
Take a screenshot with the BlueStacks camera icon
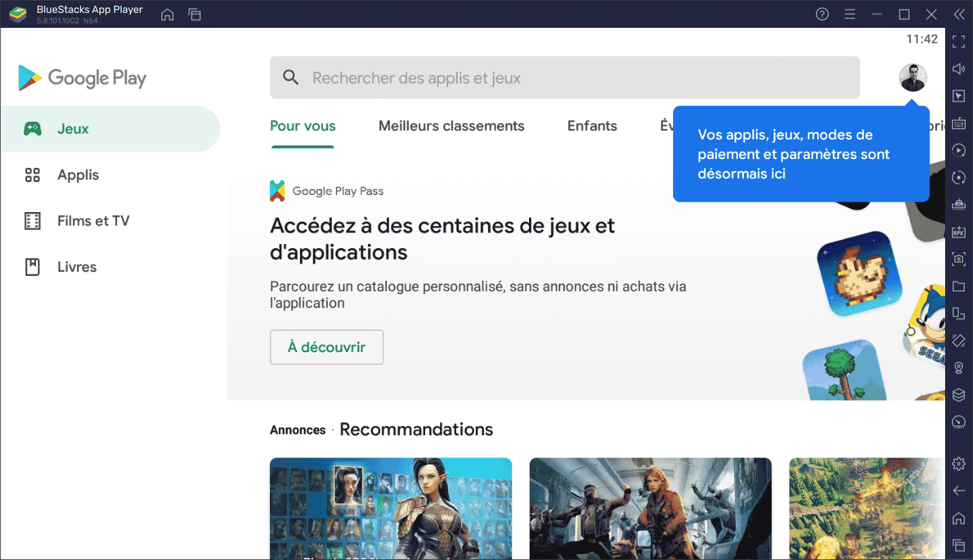[959, 259]
